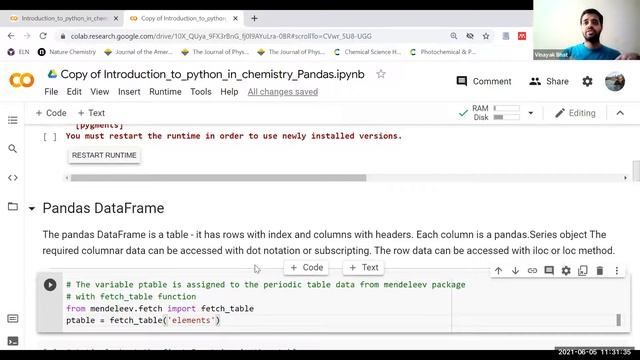Open Chemical Science bookmark

[367, 52]
